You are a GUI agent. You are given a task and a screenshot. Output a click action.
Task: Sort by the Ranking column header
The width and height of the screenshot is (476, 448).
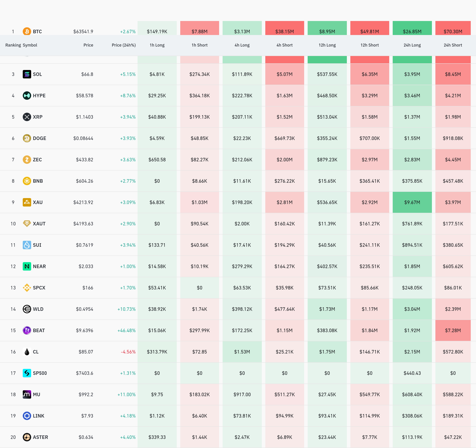[x=13, y=45]
